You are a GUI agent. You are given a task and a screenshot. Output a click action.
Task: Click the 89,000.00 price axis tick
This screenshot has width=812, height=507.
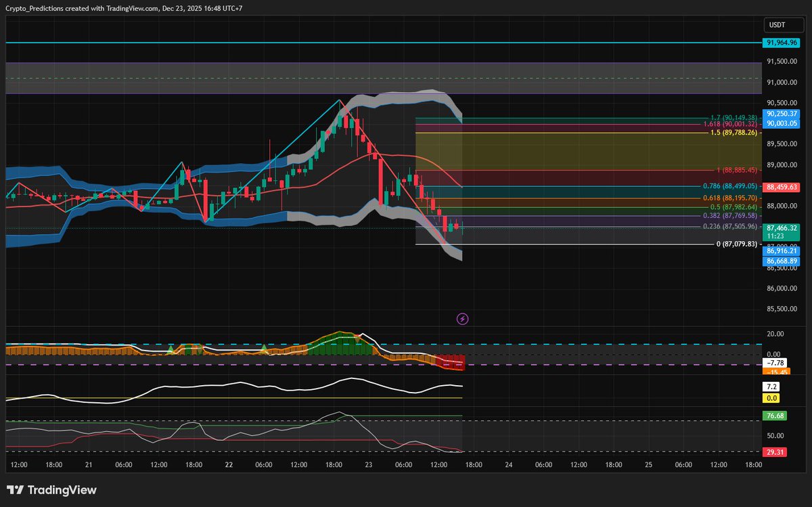[781, 164]
